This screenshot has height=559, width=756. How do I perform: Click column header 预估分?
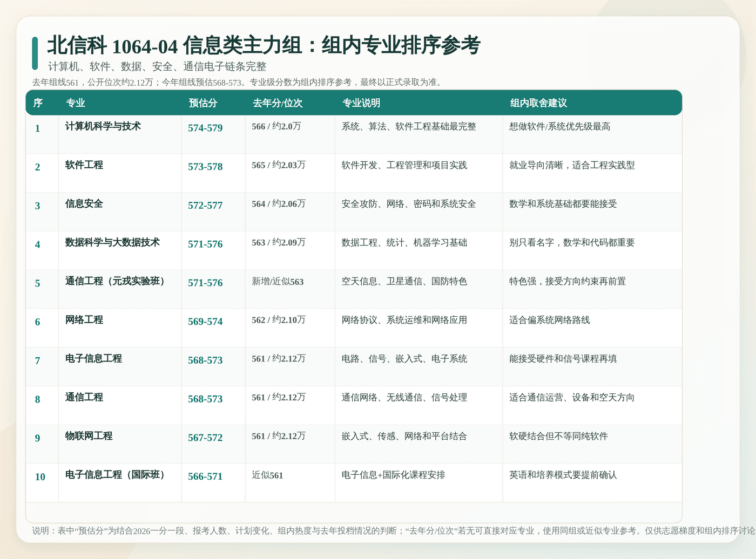[x=203, y=103]
